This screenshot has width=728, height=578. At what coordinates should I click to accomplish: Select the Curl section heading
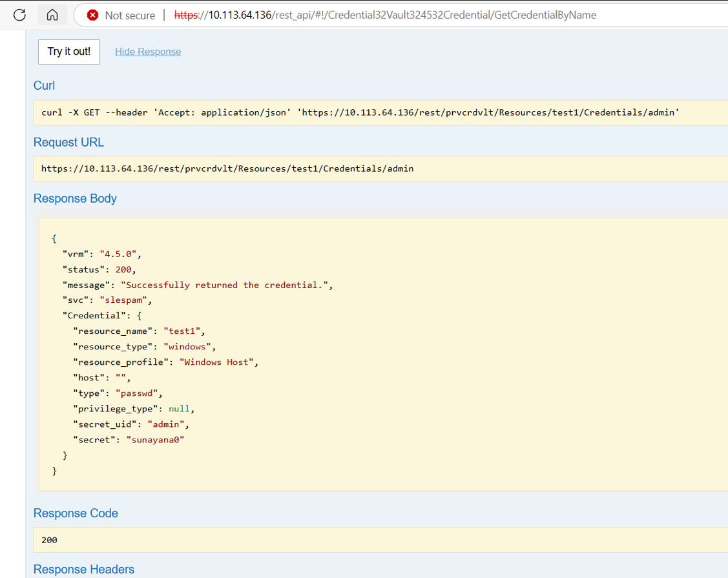tap(44, 85)
